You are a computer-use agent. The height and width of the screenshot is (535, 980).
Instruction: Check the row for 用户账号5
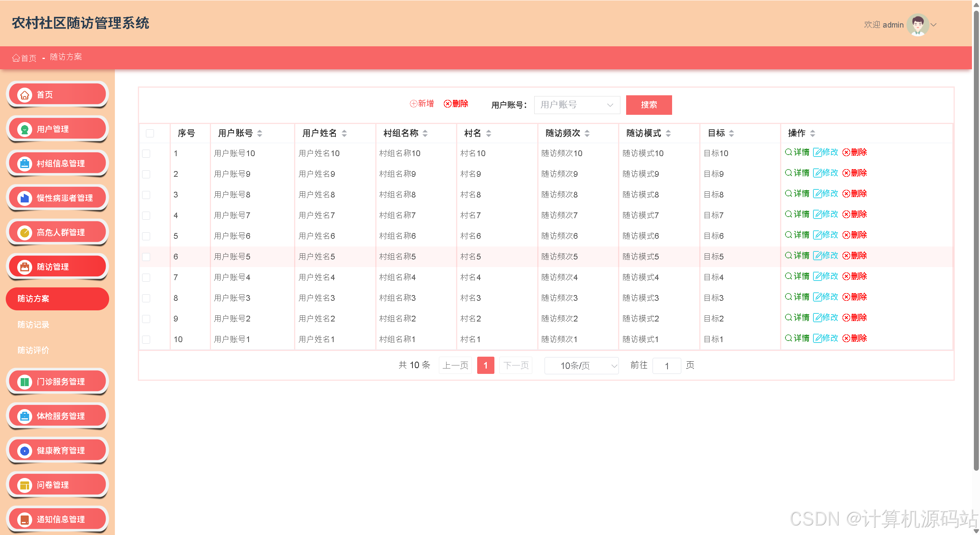146,257
